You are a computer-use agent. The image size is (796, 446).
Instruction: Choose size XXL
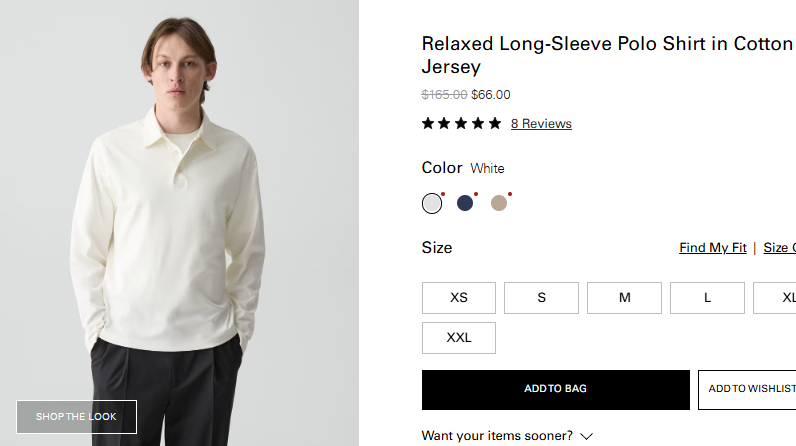pos(459,338)
